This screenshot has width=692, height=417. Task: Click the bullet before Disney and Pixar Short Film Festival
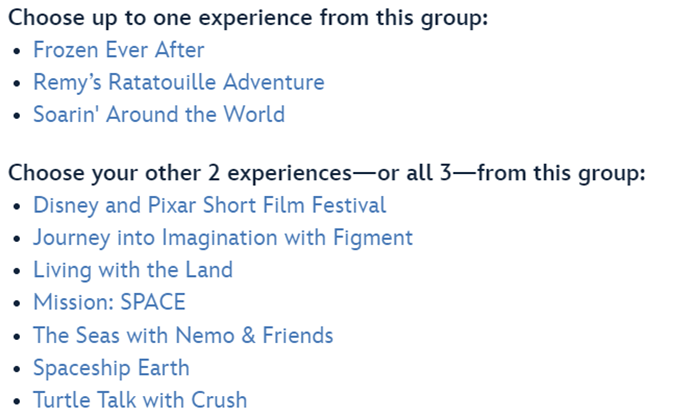point(16,207)
